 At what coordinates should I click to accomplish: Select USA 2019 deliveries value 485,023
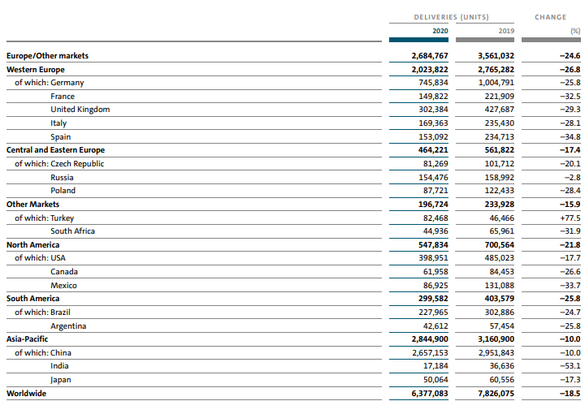coord(499,258)
